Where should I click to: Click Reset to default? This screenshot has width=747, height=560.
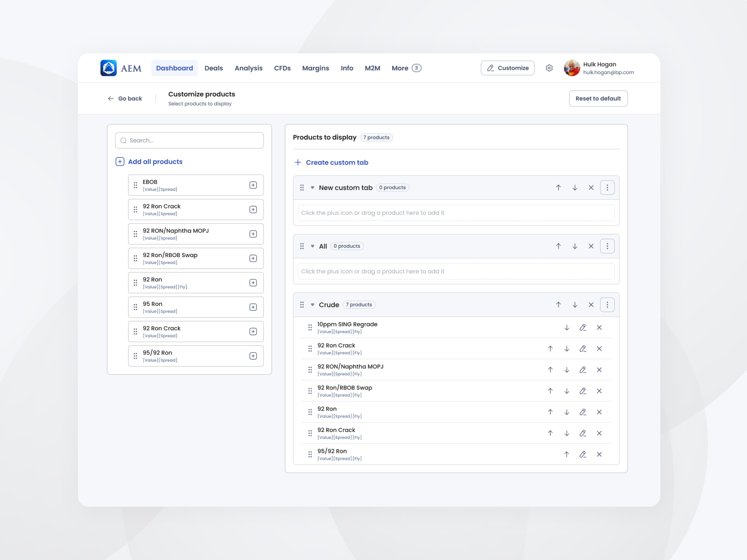point(598,98)
